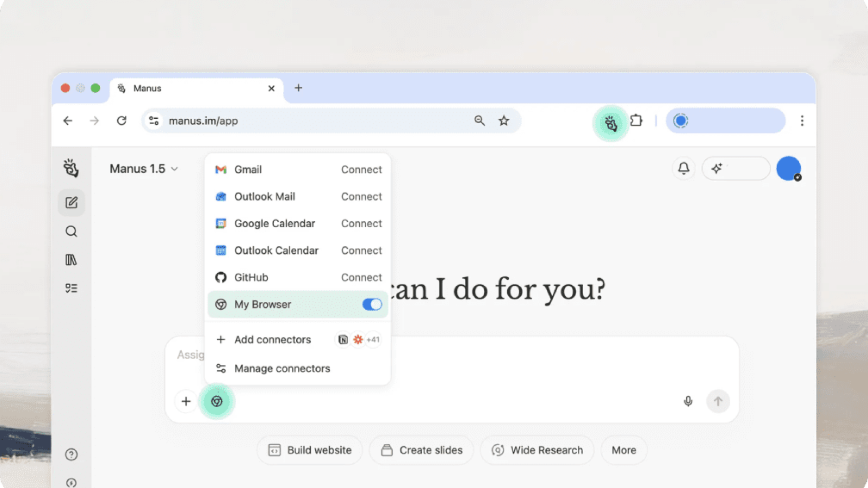Screen dimensions: 868x488
Task: Click the plus attachment button
Action: pos(186,401)
